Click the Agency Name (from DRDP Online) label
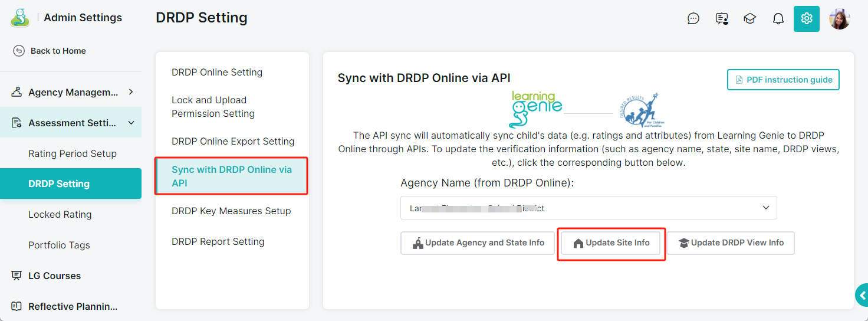Viewport: 868px width, 321px height. [487, 183]
